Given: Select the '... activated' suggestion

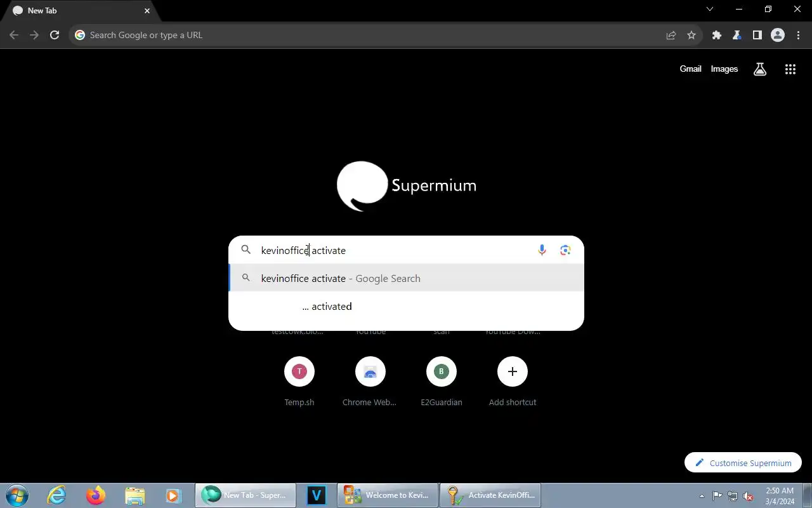Looking at the screenshot, I should click(x=406, y=306).
